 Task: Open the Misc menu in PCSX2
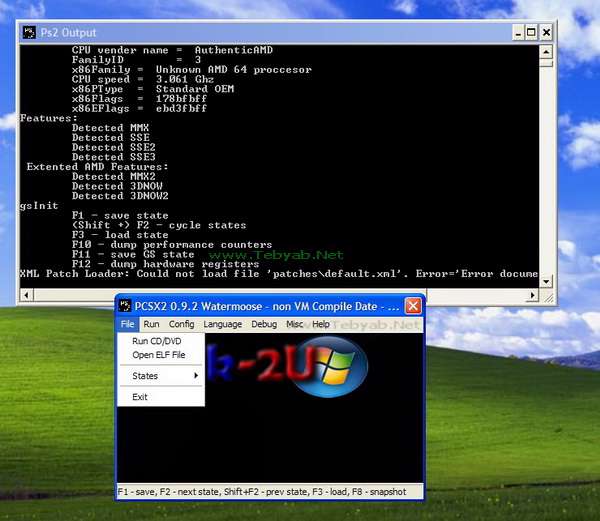[x=294, y=324]
